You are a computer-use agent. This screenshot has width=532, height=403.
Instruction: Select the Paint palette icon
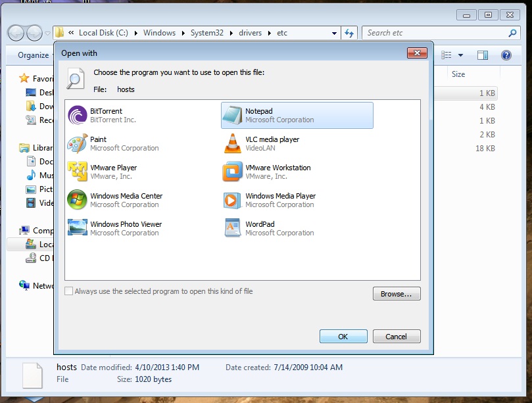coord(78,143)
